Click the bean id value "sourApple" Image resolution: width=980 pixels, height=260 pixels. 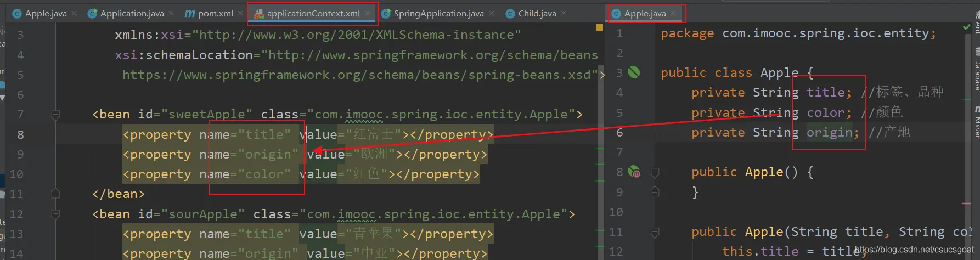coord(202,214)
